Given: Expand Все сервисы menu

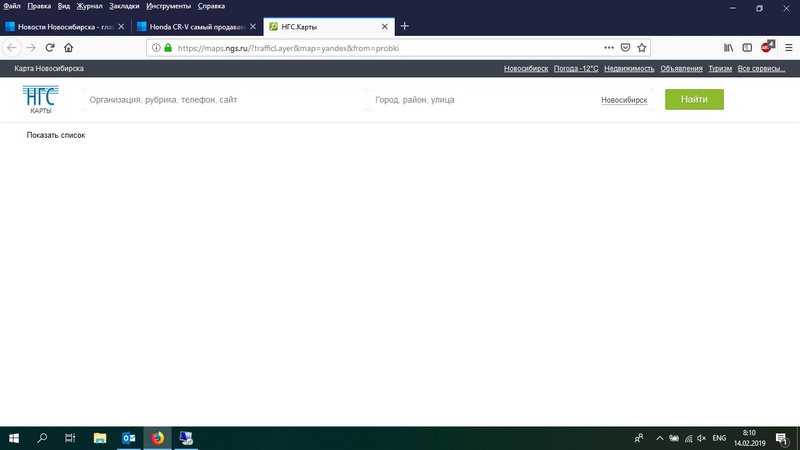Looking at the screenshot, I should (x=761, y=68).
